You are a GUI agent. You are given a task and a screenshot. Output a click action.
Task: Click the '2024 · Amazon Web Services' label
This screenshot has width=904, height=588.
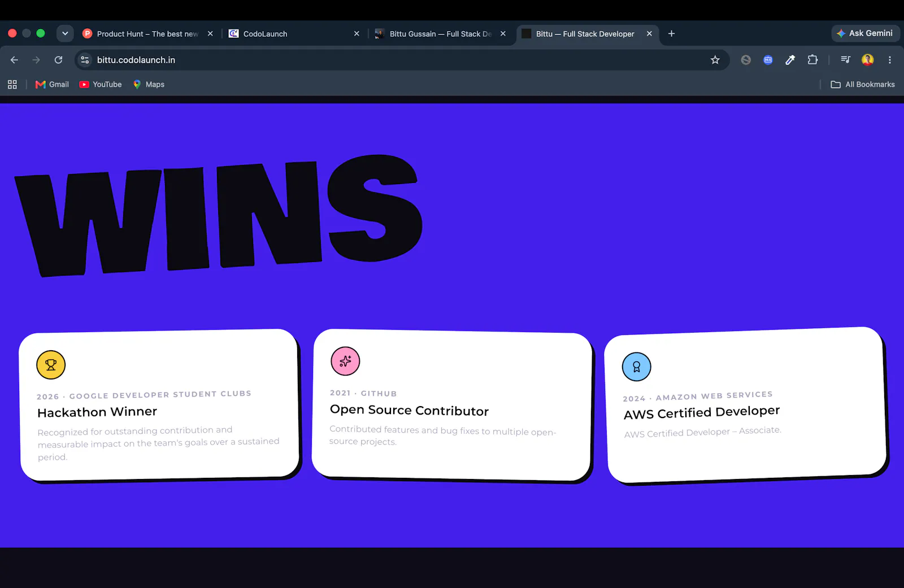click(698, 397)
